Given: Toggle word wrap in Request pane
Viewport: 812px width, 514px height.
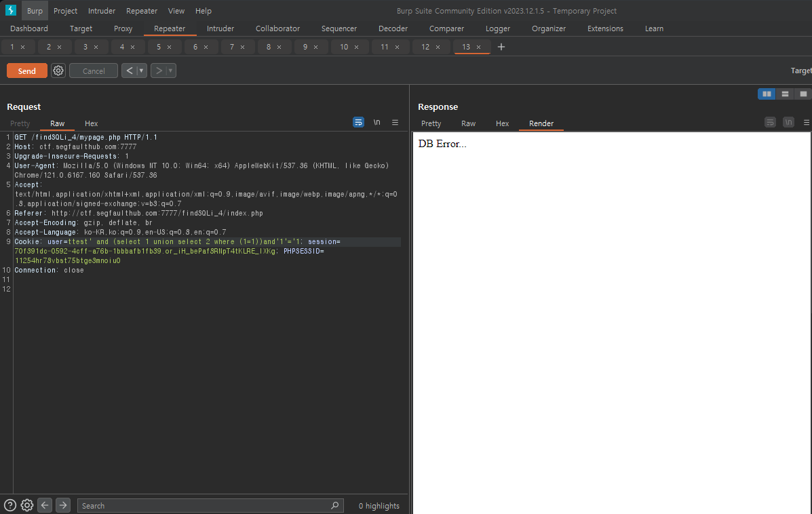Looking at the screenshot, I should click(358, 123).
